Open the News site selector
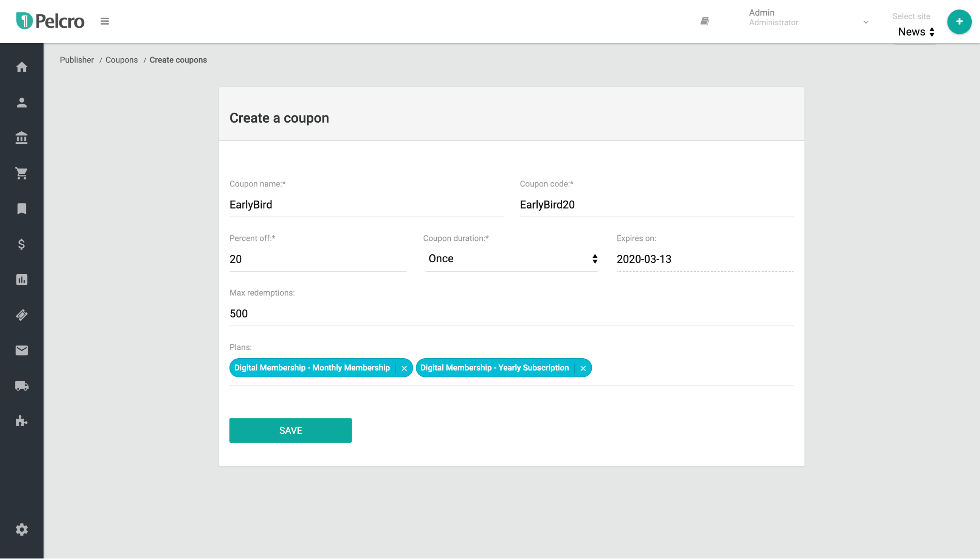Viewport: 980px width, 560px height. click(x=916, y=32)
